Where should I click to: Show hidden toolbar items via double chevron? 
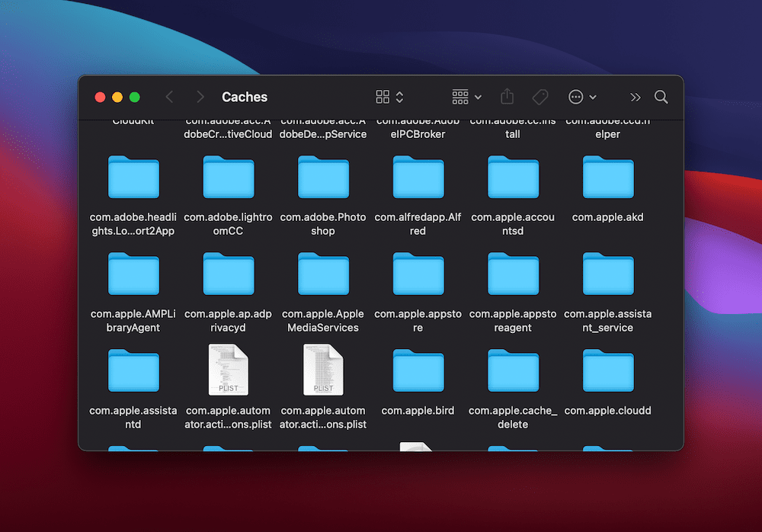point(636,98)
